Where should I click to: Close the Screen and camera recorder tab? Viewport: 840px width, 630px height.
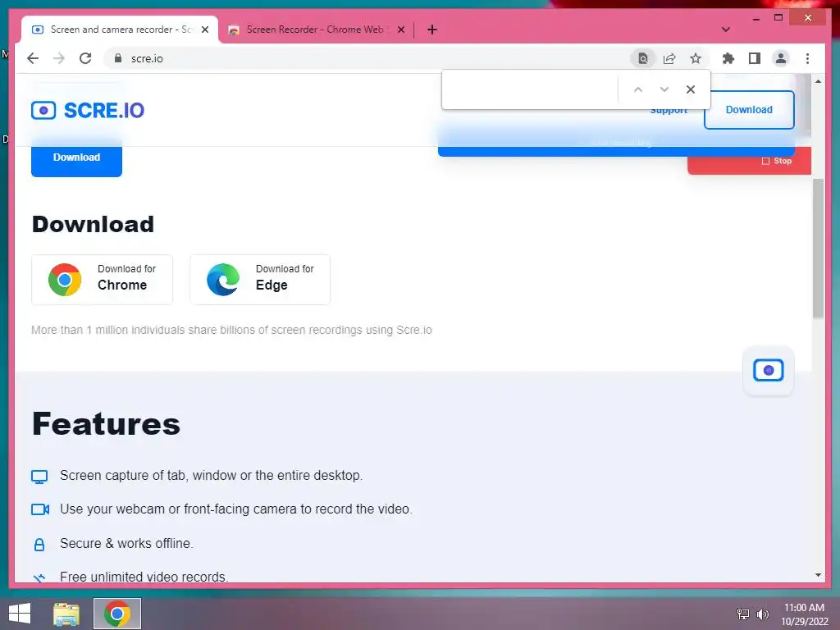204,30
